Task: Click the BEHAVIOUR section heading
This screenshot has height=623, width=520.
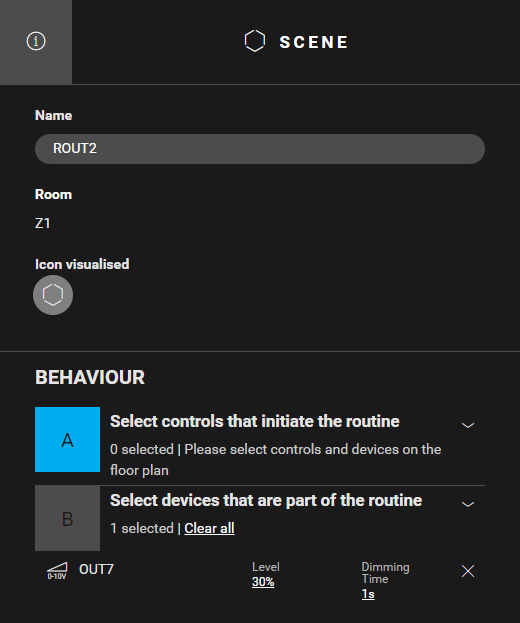Action: (x=90, y=377)
